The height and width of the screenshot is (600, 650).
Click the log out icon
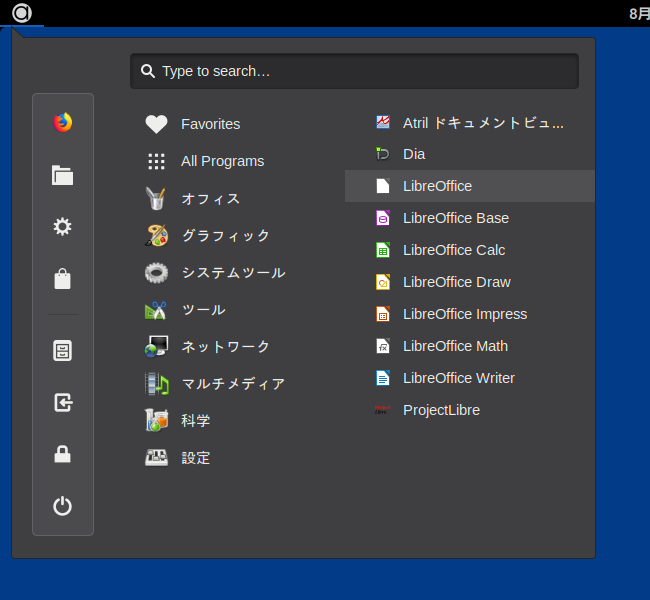63,403
